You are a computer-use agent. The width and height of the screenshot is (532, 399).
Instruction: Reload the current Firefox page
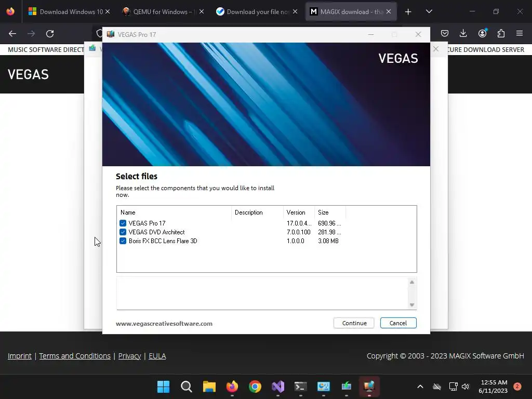point(50,34)
